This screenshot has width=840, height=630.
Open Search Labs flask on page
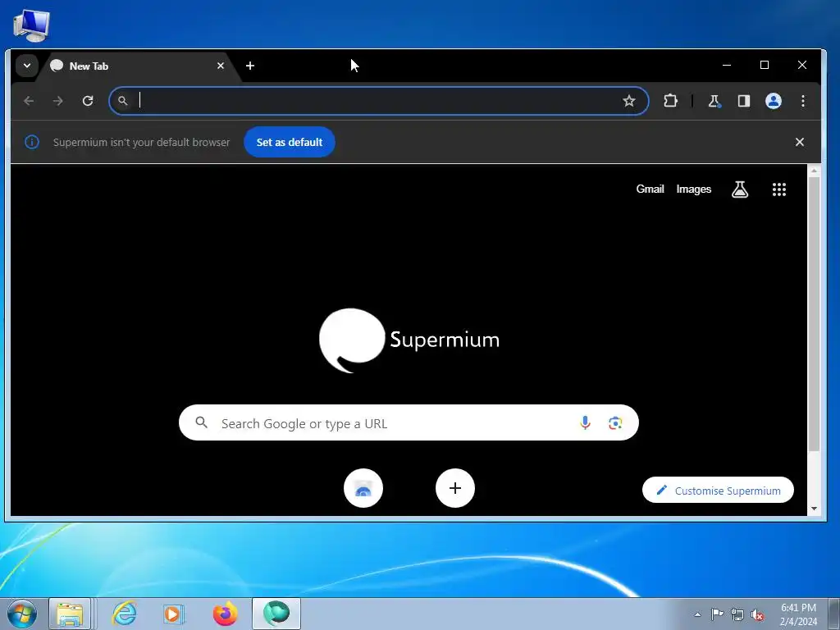tap(740, 189)
